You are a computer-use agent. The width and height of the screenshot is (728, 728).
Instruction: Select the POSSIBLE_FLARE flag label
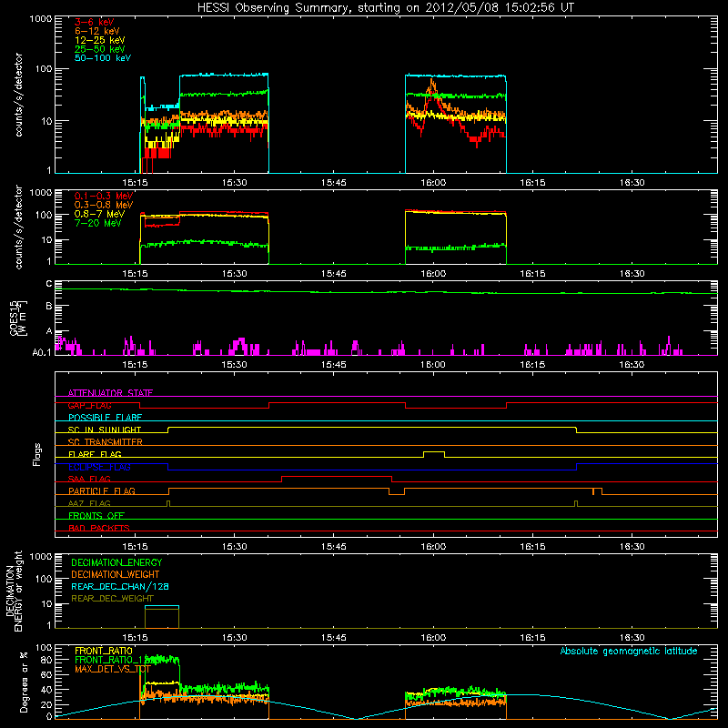pos(105,418)
